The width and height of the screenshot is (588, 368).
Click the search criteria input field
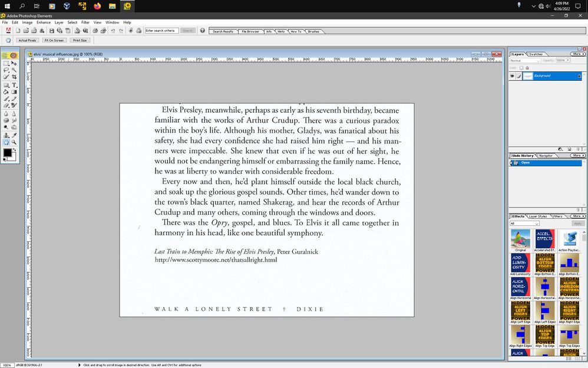pyautogui.click(x=161, y=31)
